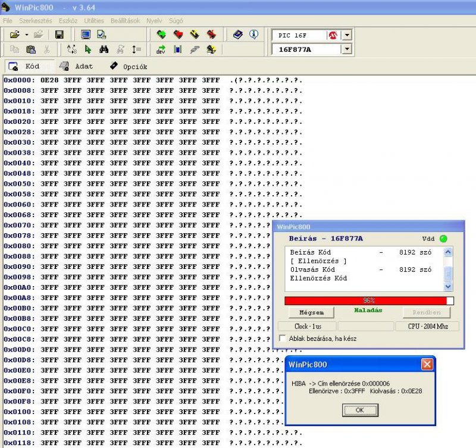Click the WinPic800 title bar app icon
This screenshot has width=476, height=448.
click(6, 7)
